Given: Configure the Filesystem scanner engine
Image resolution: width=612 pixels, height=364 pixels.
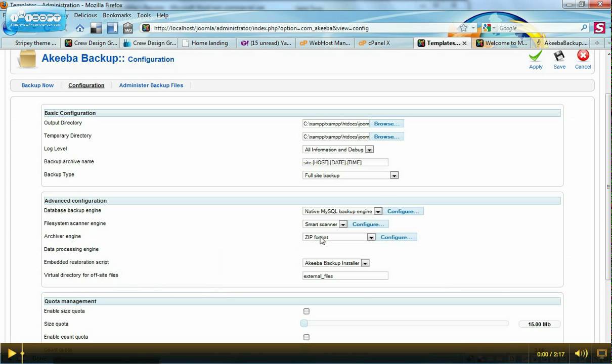Looking at the screenshot, I should (x=368, y=224).
